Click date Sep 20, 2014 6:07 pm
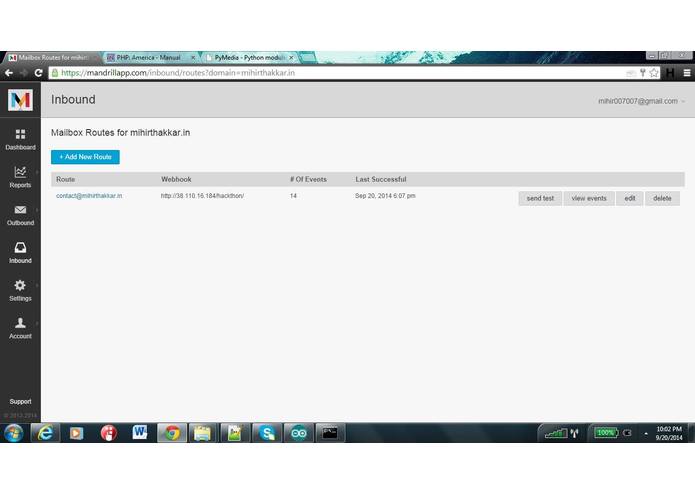 385,196
